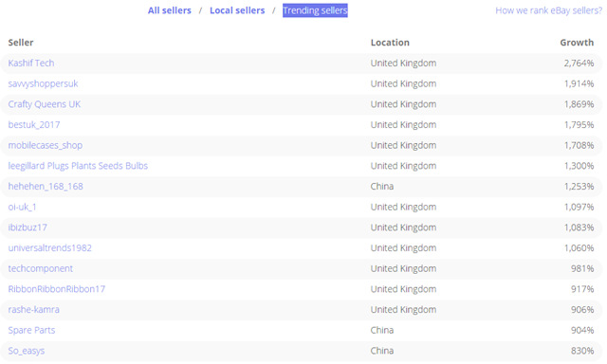
Task: Open the RibbonRibbonRibbon17 seller link
Action: pyautogui.click(x=57, y=288)
